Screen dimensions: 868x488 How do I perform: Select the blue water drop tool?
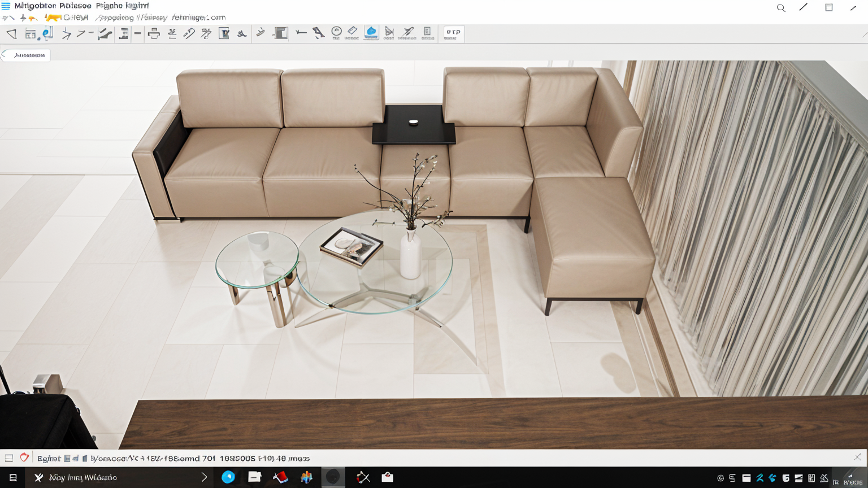click(371, 32)
